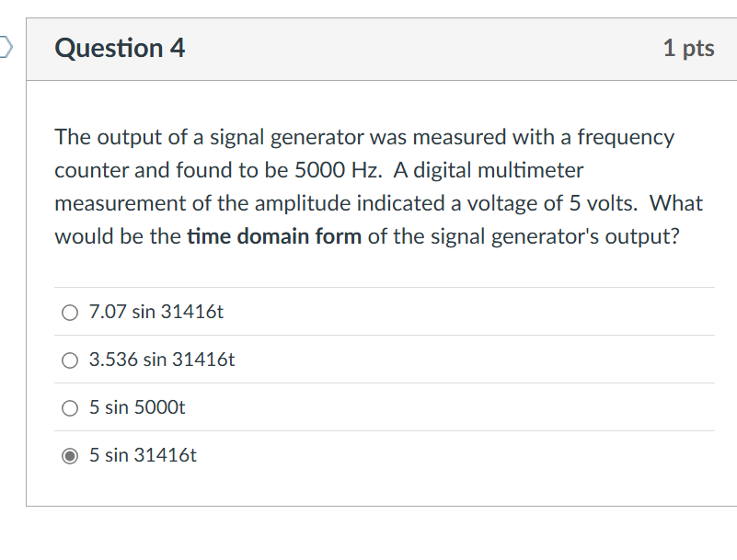Viewport: 737px width, 560px height.
Task: Click the currently filled radio button
Action: (x=70, y=455)
